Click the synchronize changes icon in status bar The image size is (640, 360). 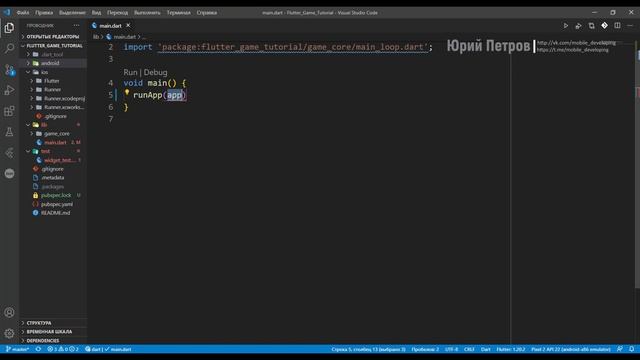(x=38, y=349)
